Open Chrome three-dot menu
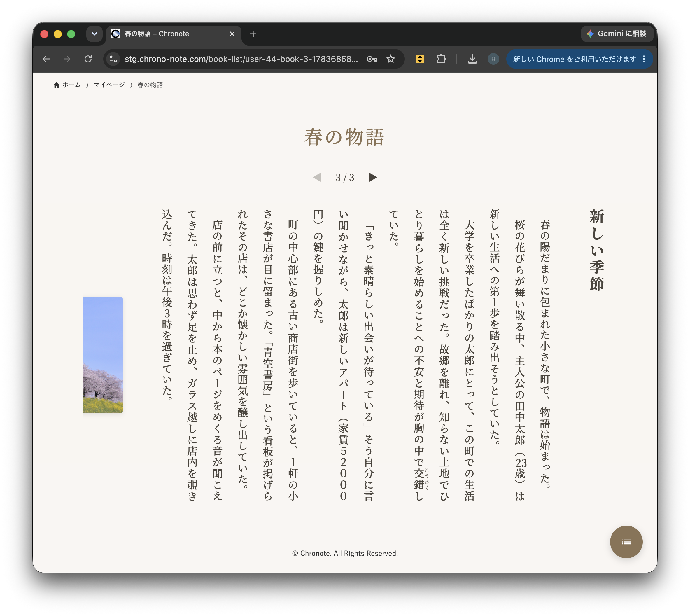 click(644, 59)
